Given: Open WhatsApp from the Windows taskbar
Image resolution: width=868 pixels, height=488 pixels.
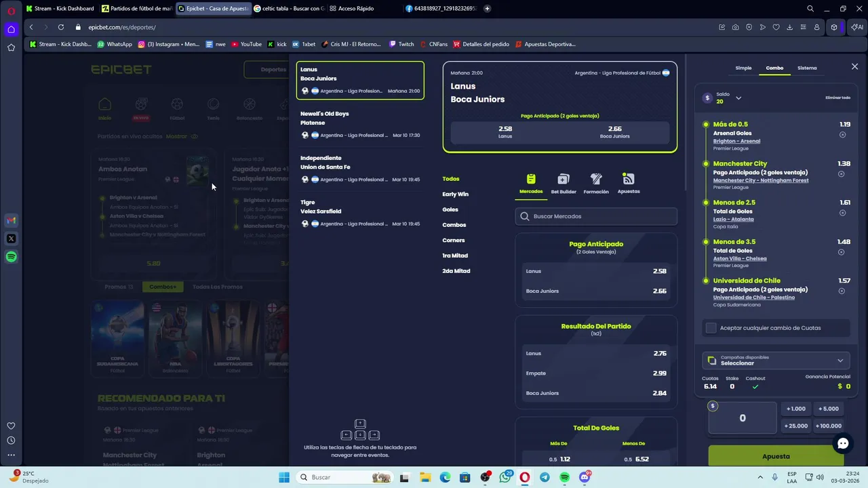Looking at the screenshot, I should tap(505, 477).
